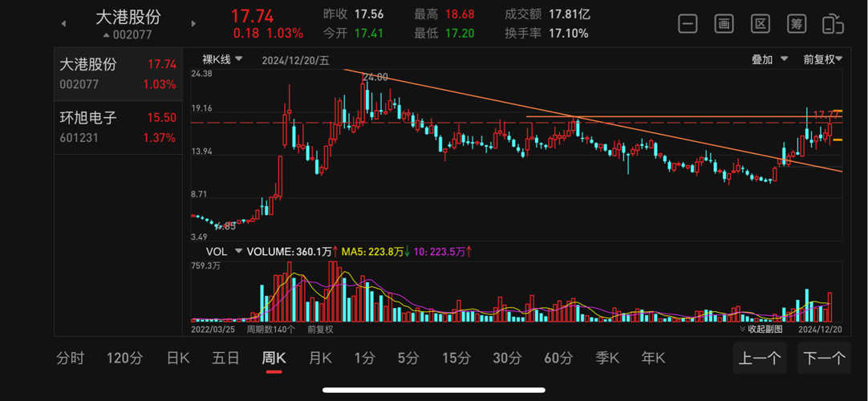Screen dimensions: 868x401
Task: Tap the 24.00 high price label on chart
Action: pyautogui.click(x=375, y=78)
